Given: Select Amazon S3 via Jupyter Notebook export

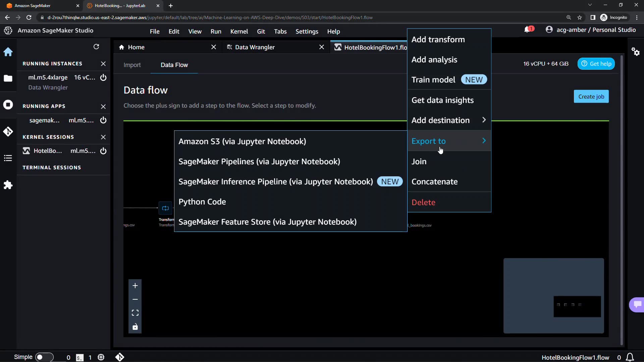Looking at the screenshot, I should tap(242, 141).
